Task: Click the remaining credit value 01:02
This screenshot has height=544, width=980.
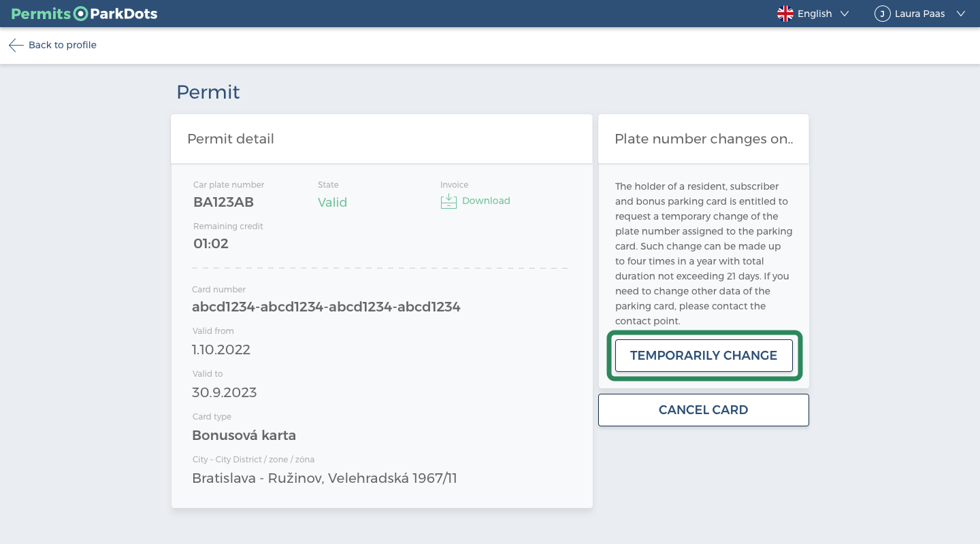Action: (x=211, y=243)
